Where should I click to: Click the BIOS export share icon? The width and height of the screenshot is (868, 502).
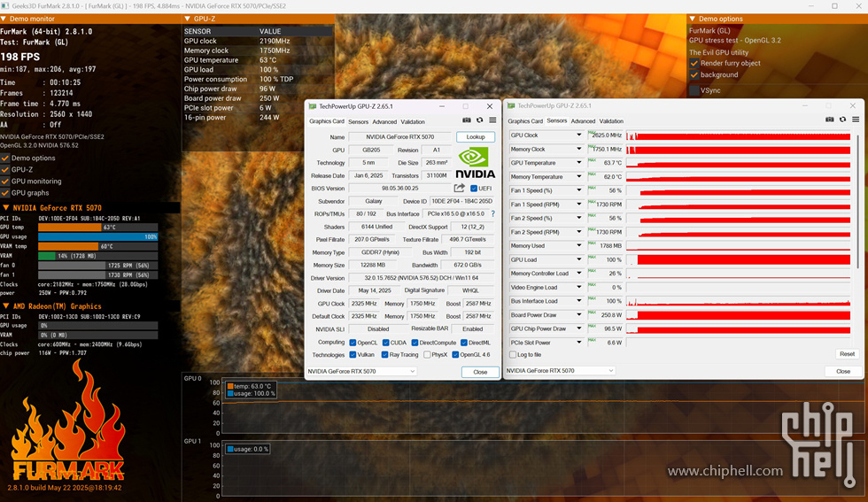(459, 189)
